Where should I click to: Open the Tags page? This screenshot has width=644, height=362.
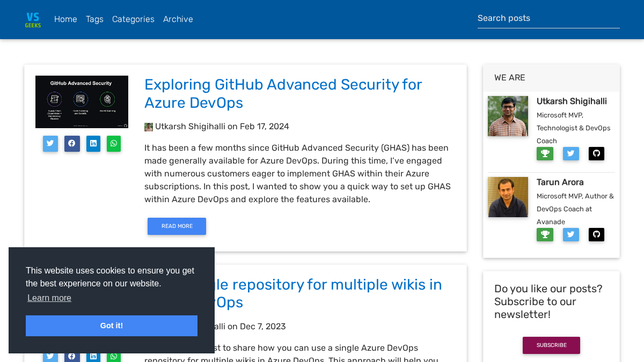[94, 19]
